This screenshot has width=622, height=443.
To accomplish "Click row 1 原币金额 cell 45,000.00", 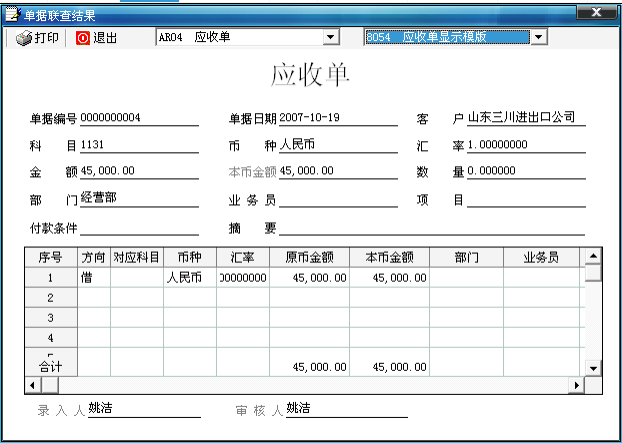I will pos(309,278).
